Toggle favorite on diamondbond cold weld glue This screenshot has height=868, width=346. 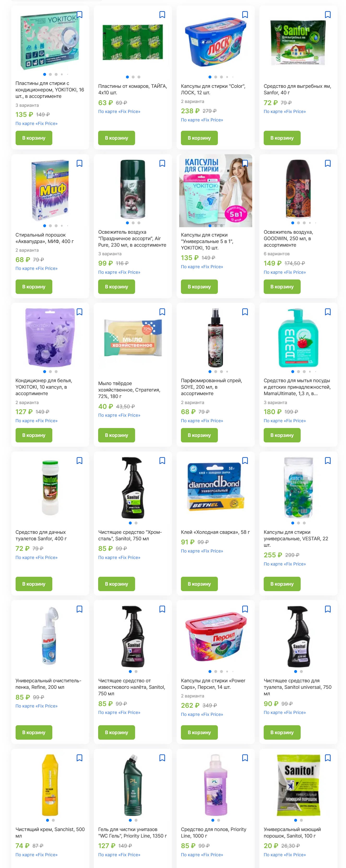point(245,461)
